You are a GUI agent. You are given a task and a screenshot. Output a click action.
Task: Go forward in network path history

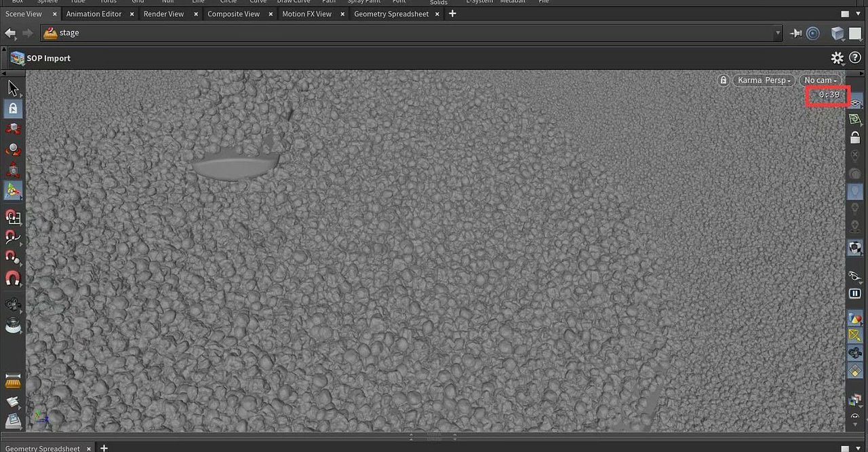28,33
